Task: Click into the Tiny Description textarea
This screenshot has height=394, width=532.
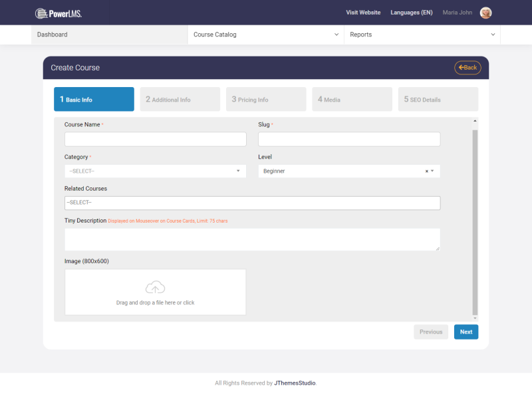Action: pos(253,239)
